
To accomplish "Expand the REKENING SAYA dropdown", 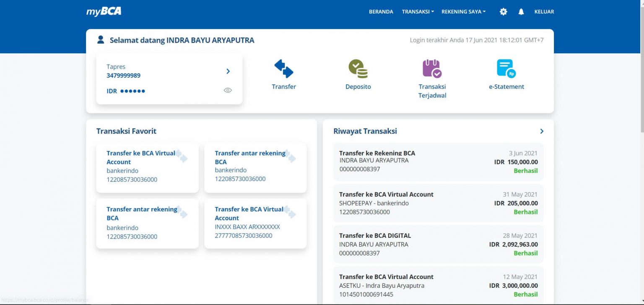I will (x=463, y=11).
